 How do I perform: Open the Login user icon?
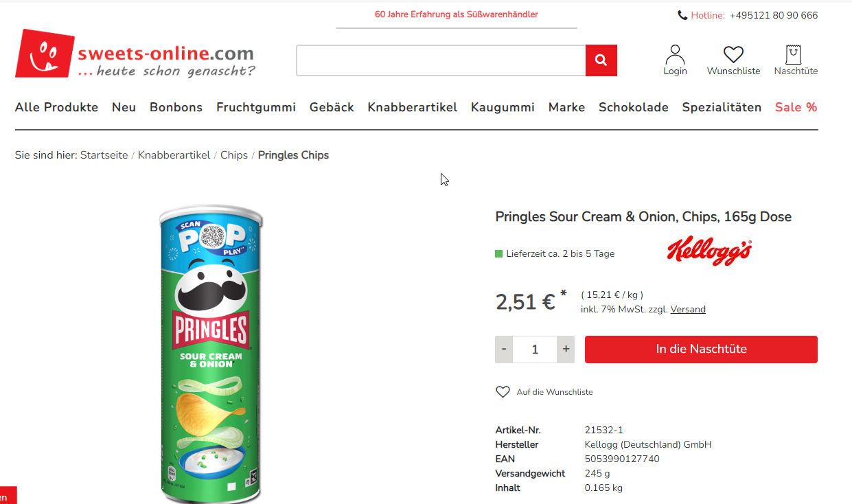(x=675, y=55)
